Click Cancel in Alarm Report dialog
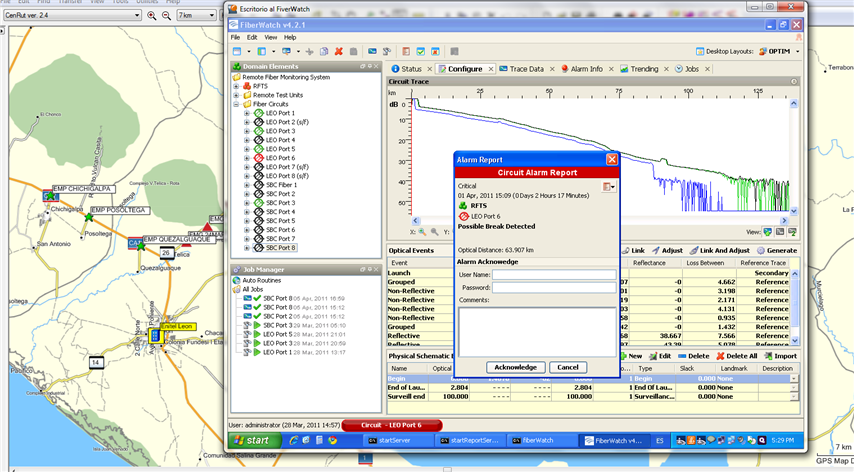The image size is (854, 472). pyautogui.click(x=568, y=367)
